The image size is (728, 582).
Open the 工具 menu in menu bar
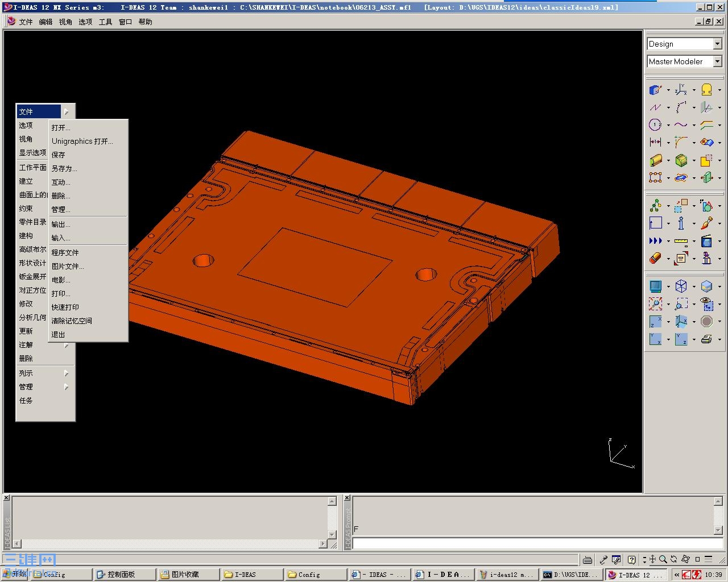coord(105,22)
